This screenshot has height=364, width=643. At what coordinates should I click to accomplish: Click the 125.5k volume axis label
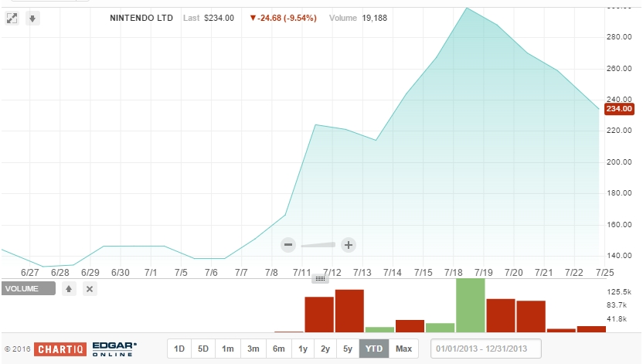click(x=619, y=292)
